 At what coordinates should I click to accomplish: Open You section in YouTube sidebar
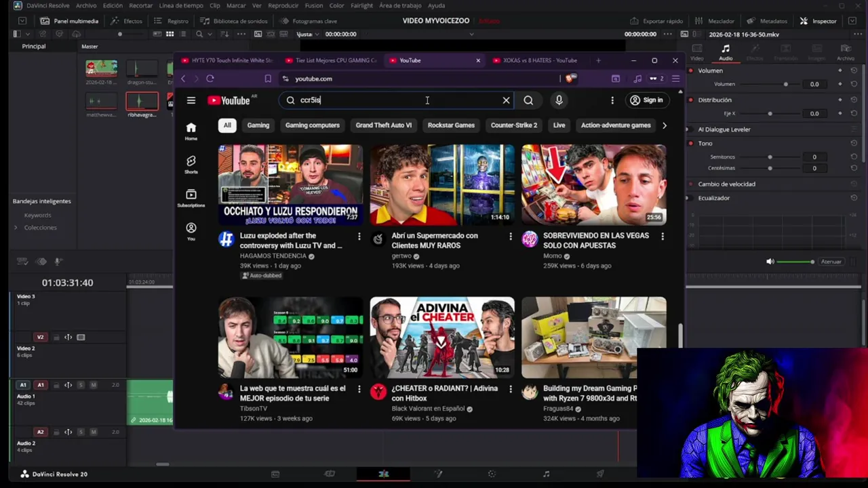click(191, 231)
